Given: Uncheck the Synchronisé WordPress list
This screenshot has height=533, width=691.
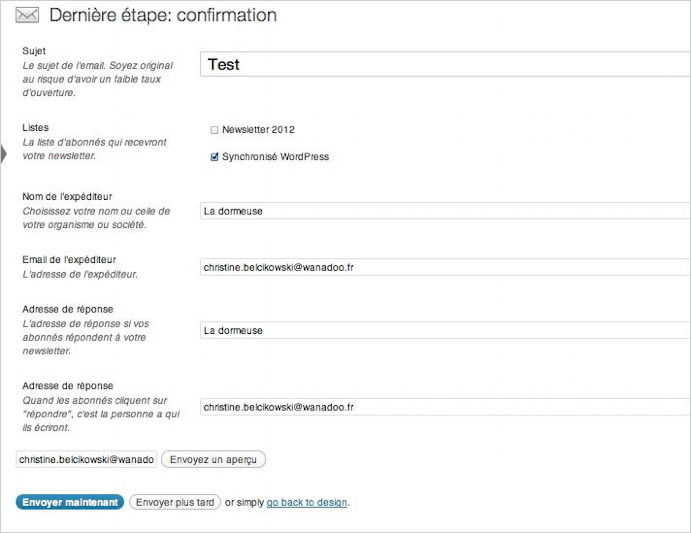Looking at the screenshot, I should [x=214, y=157].
